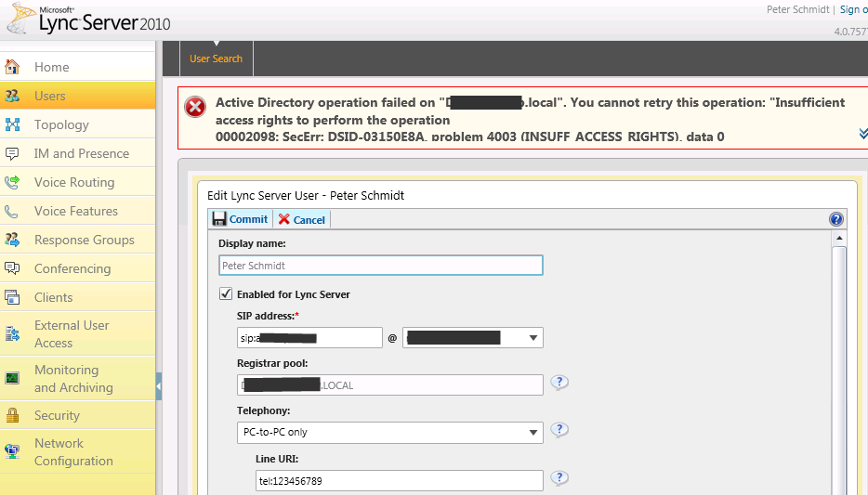
Task: Click the Lync Server 2010 logo
Action: coord(89,20)
